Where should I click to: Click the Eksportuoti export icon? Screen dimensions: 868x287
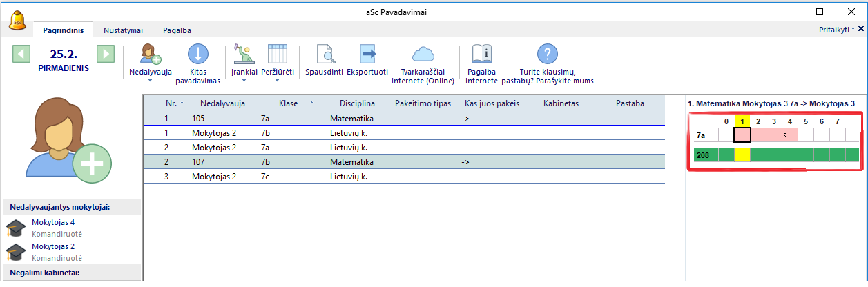pos(367,55)
